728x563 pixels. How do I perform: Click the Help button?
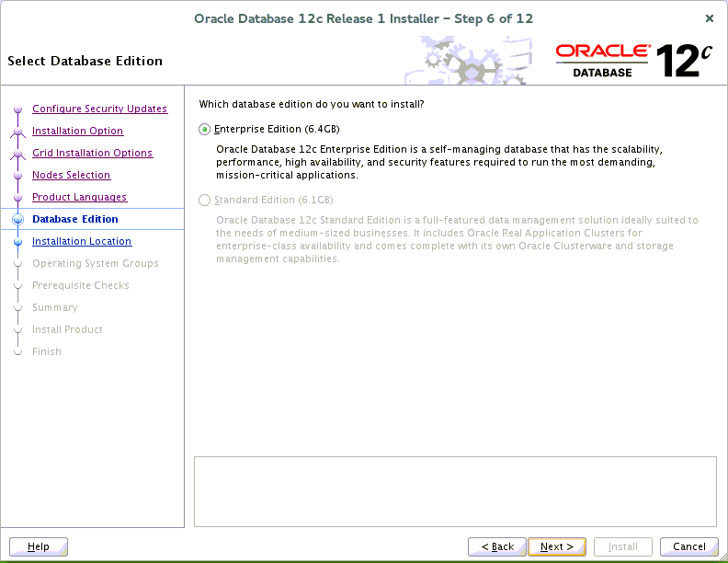(39, 546)
